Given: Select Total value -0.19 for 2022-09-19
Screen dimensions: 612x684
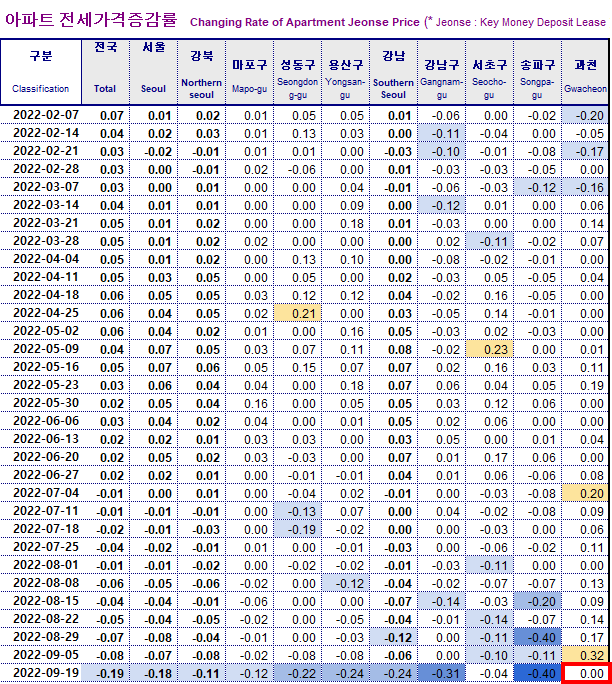Looking at the screenshot, I should point(106,673).
